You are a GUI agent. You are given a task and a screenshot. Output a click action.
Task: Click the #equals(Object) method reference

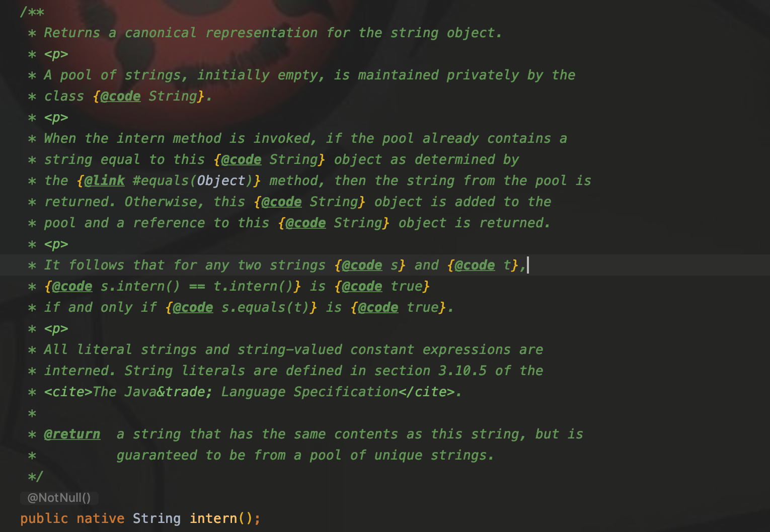tap(189, 181)
